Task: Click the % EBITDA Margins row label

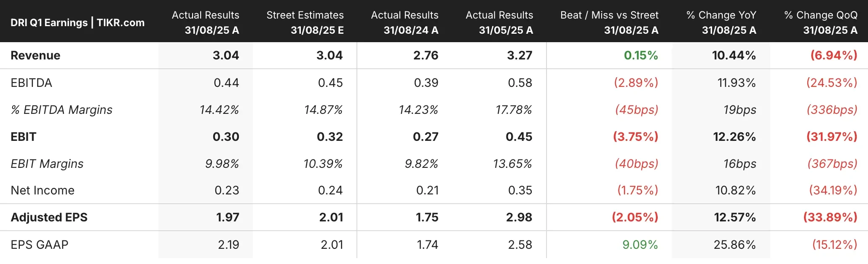Action: click(x=62, y=110)
